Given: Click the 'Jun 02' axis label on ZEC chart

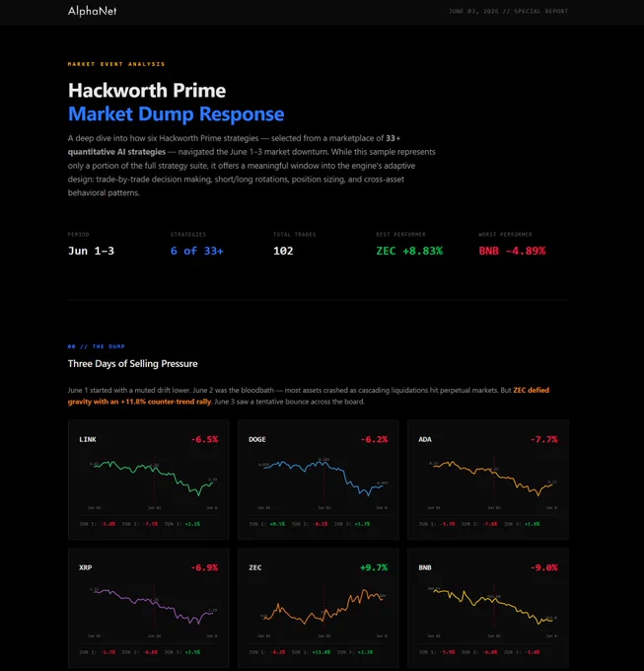Looking at the screenshot, I should pos(323,636).
